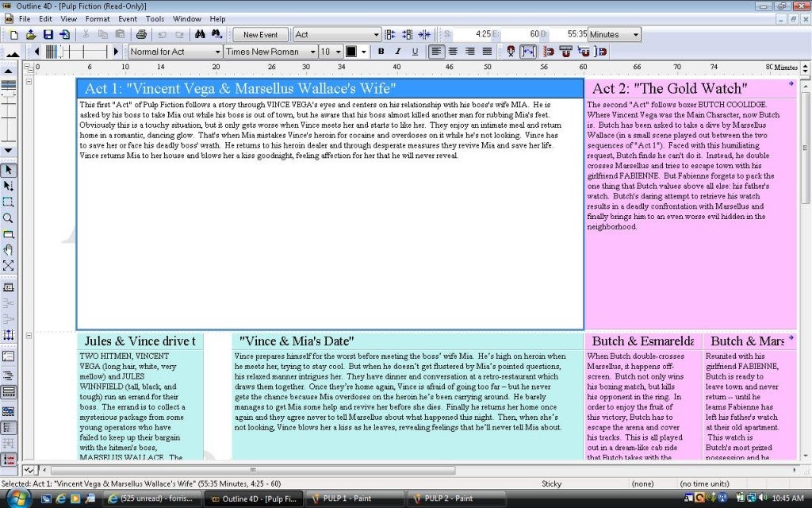Open the Event menu

(128, 19)
